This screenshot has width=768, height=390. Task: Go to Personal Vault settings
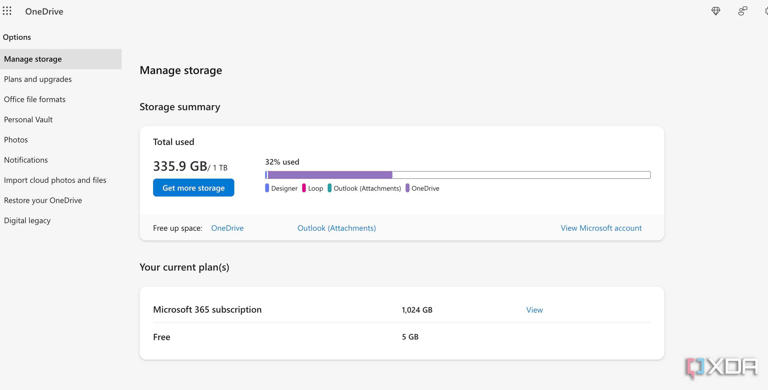(28, 120)
